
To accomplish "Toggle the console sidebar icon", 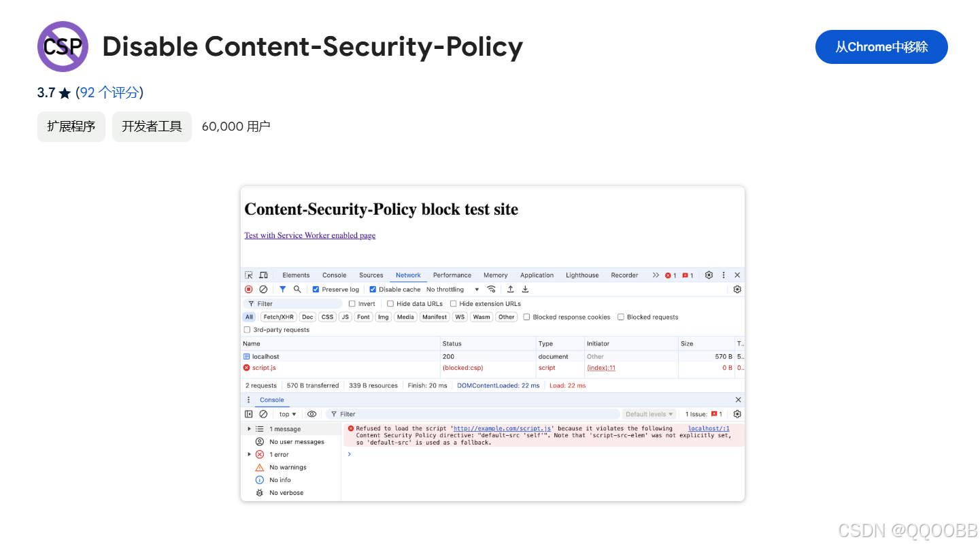I will pos(249,414).
